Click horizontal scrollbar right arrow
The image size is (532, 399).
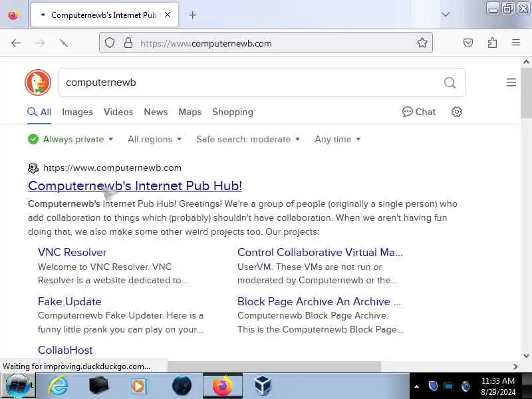(x=515, y=366)
